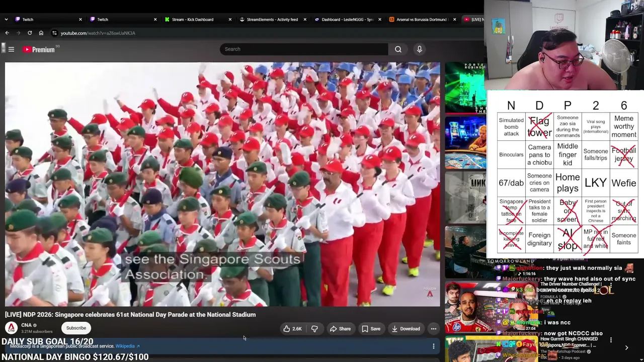Open CNA channel avatar
Screen dimensions: 644x362
pos(11,328)
